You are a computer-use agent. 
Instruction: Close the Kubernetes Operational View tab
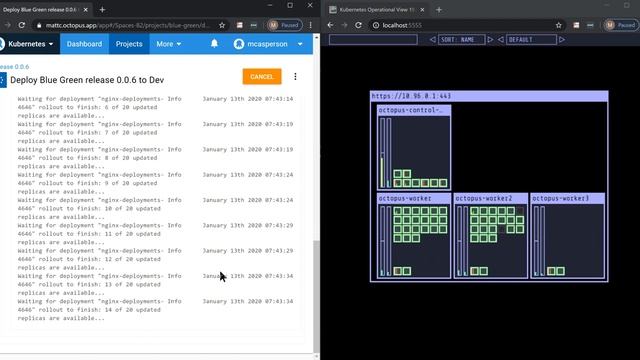pos(422,9)
